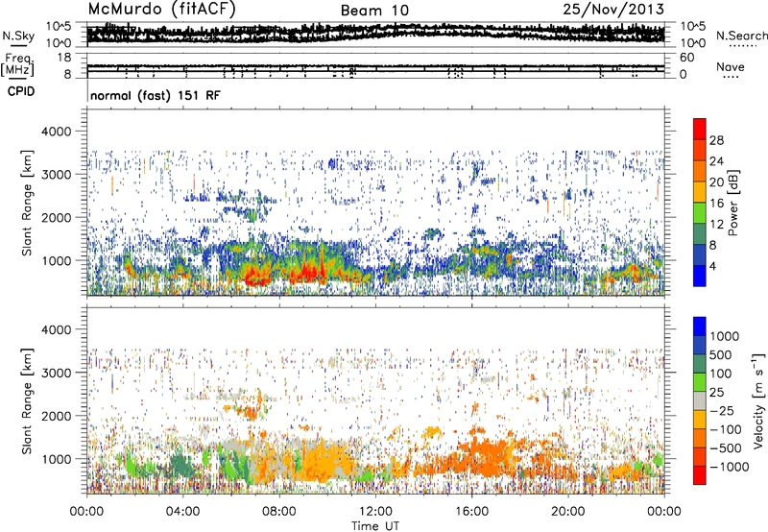Select the N.Sky legend label
This screenshot has height=532, width=768.
18,36
